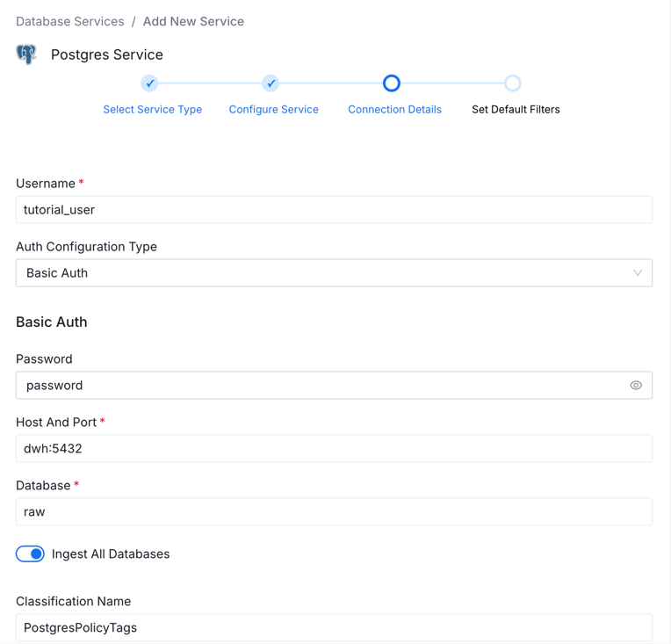Screen dimensions: 671x644
Task: Focus the Classification Name input field
Action: 334,627
